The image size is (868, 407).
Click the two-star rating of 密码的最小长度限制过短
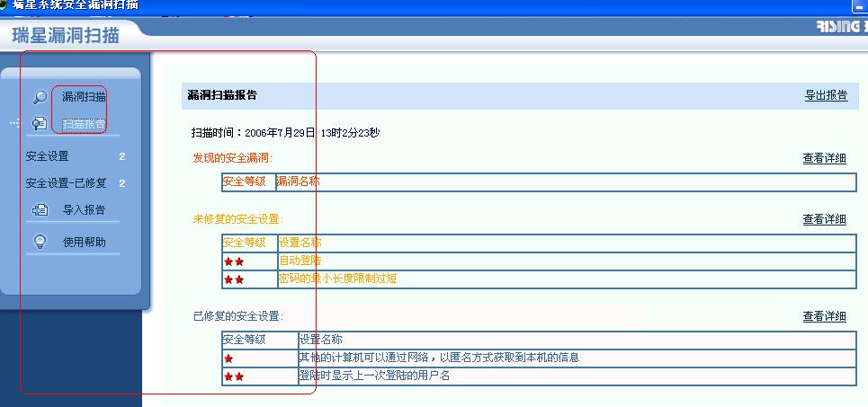[x=234, y=280]
